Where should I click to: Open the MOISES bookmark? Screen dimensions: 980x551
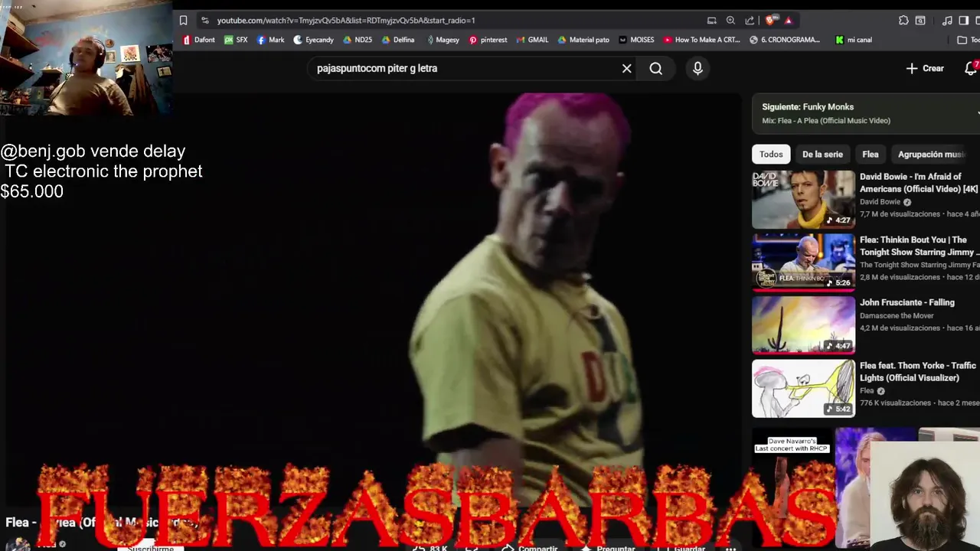(636, 40)
